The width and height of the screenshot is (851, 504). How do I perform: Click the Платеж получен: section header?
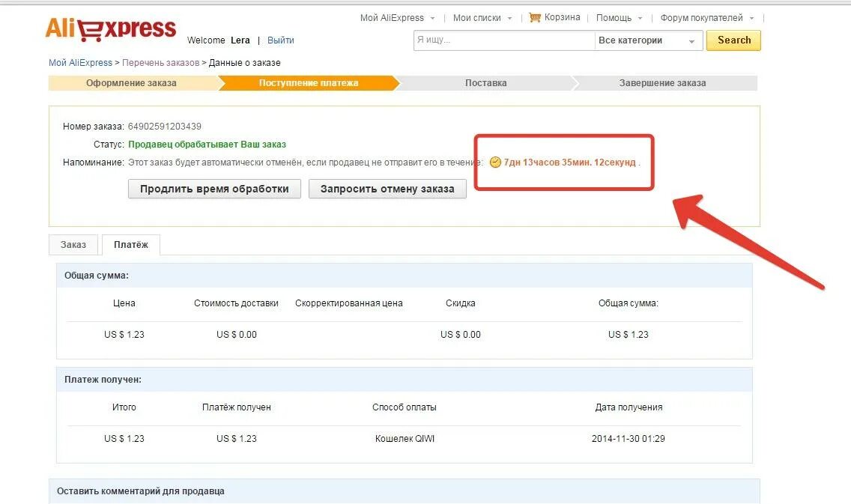103,380
